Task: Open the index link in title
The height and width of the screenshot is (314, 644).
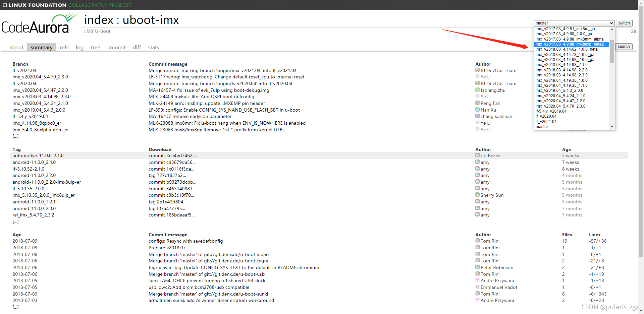Action: click(x=99, y=20)
